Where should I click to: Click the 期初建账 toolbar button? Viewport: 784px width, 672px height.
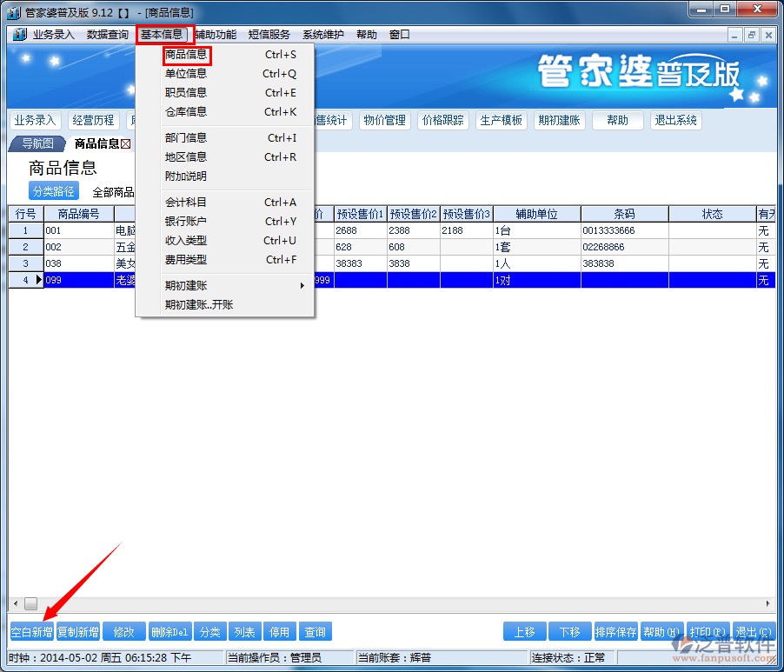coord(560,121)
